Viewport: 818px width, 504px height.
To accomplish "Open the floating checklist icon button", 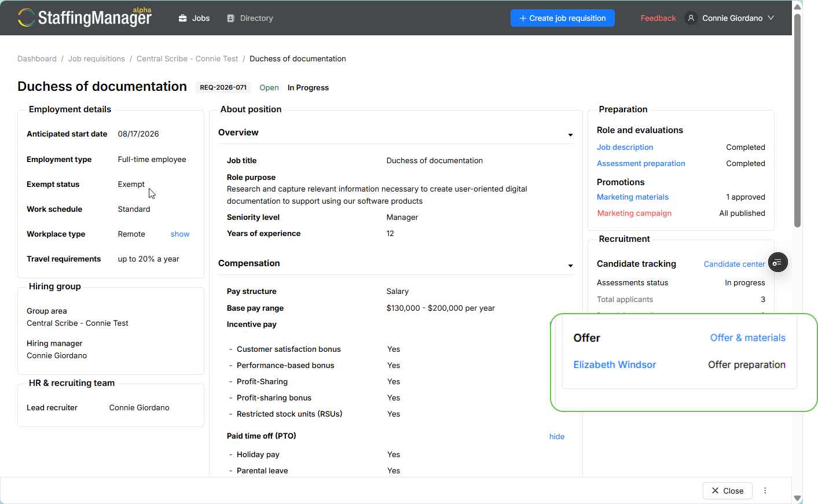I will click(777, 263).
